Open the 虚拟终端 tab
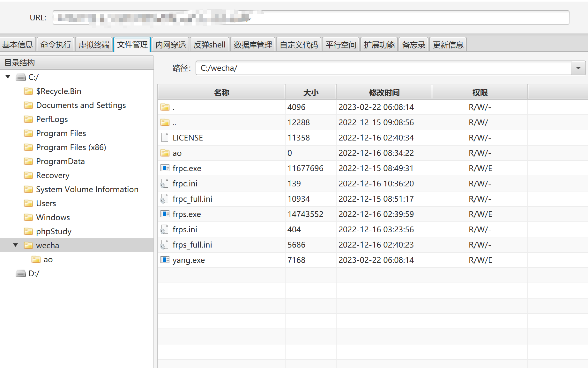 (x=94, y=45)
